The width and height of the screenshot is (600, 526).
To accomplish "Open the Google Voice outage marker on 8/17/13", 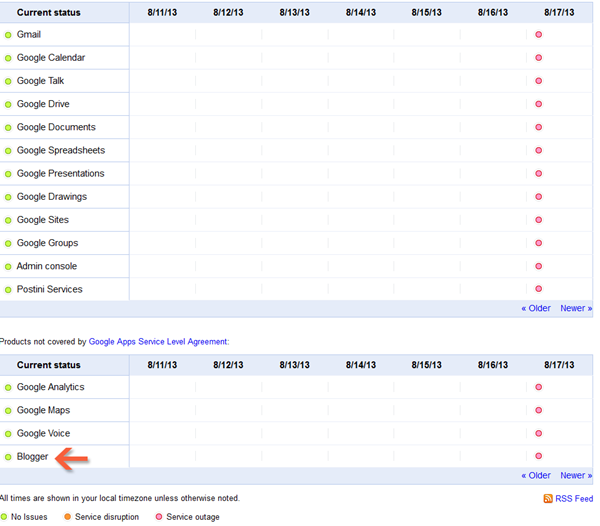I will coord(538,433).
